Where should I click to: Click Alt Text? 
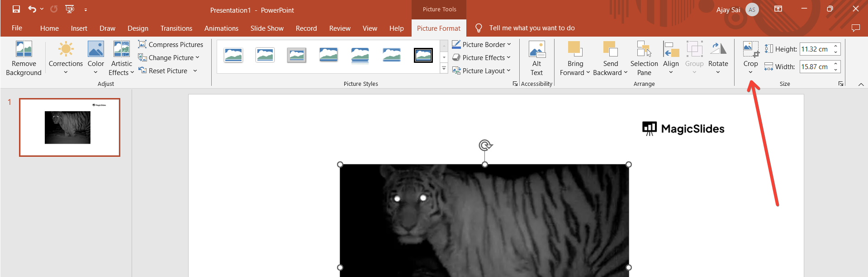[x=537, y=58]
